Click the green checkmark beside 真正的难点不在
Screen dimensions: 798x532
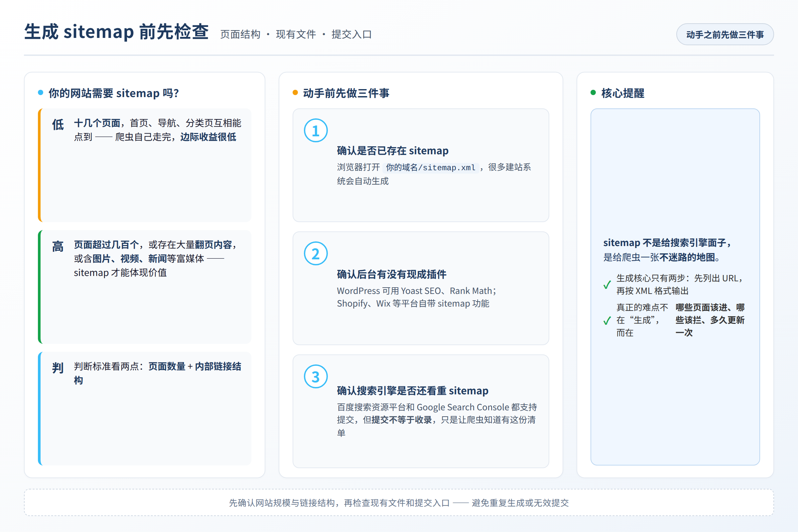(x=607, y=320)
